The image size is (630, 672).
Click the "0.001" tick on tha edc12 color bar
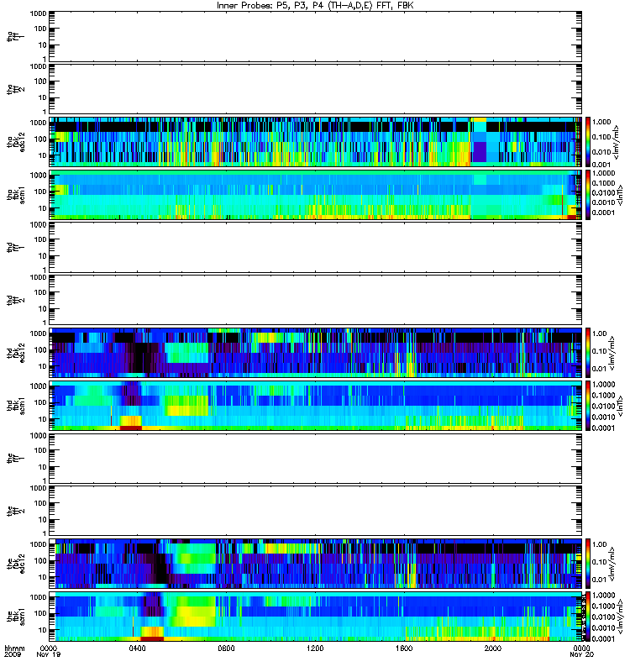pos(601,165)
